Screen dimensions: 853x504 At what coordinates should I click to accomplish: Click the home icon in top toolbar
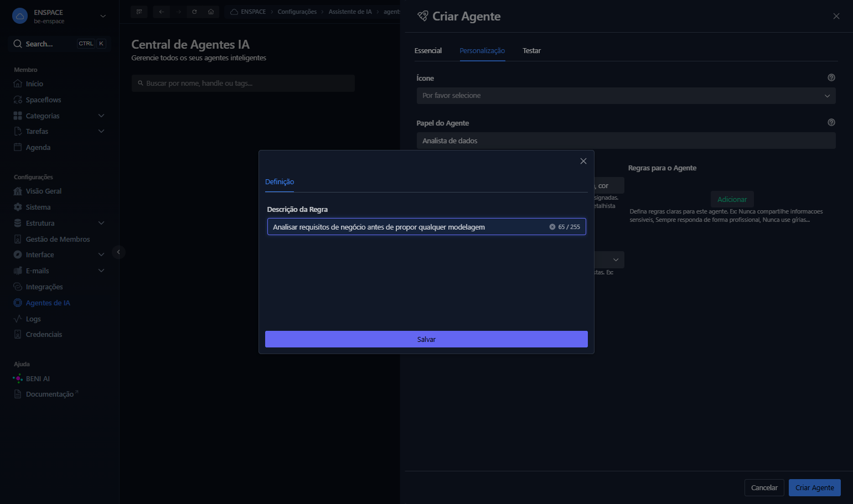coord(211,12)
